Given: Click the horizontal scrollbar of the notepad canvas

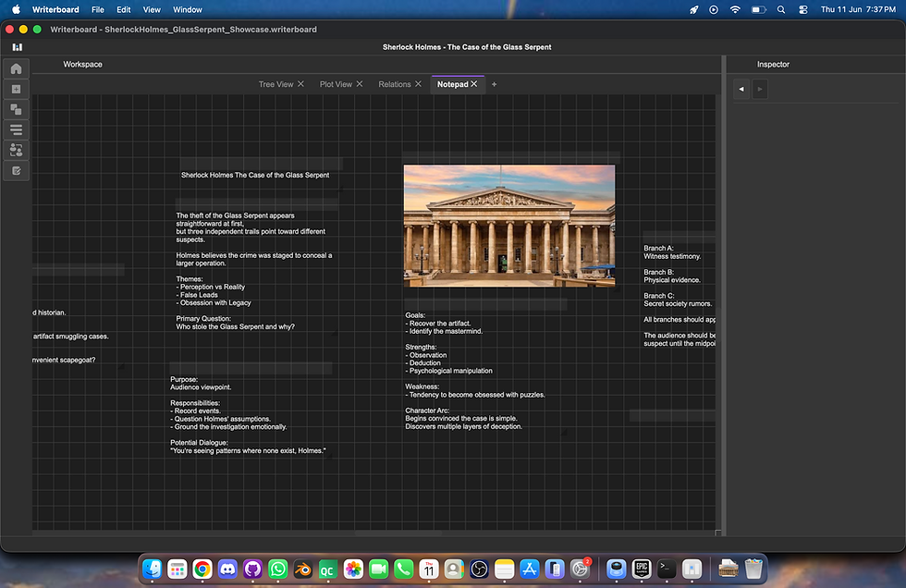Looking at the screenshot, I should click(x=398, y=533).
